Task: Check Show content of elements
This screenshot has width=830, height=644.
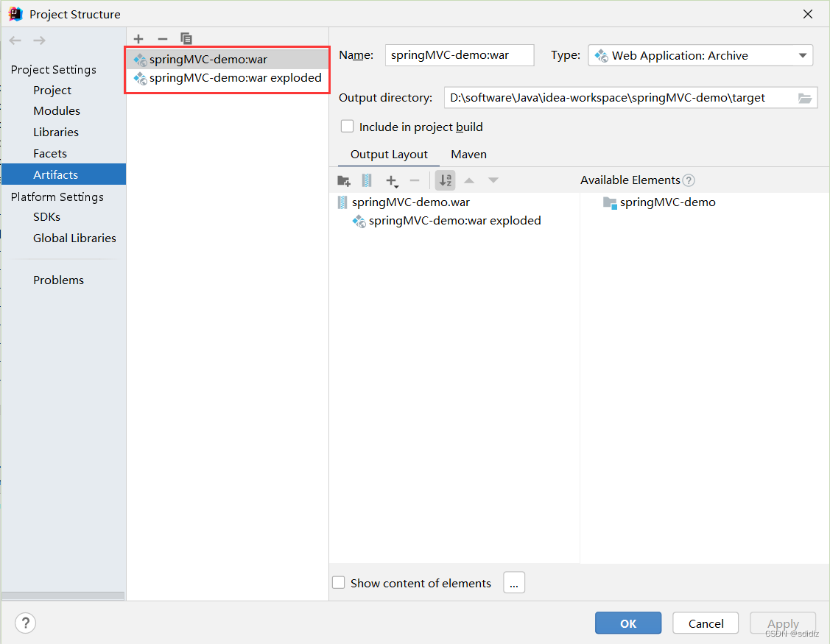Action: (338, 583)
